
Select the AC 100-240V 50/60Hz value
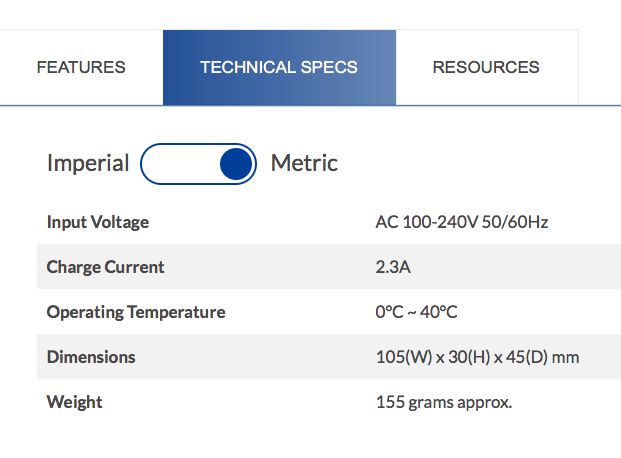pyautogui.click(x=461, y=222)
